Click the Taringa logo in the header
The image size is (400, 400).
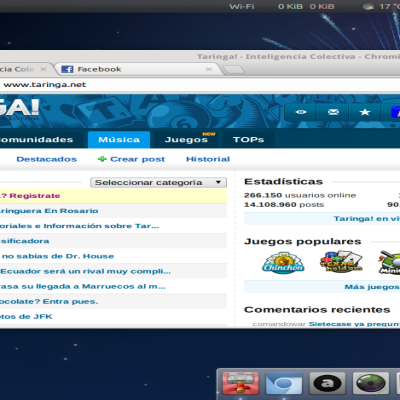[19, 109]
